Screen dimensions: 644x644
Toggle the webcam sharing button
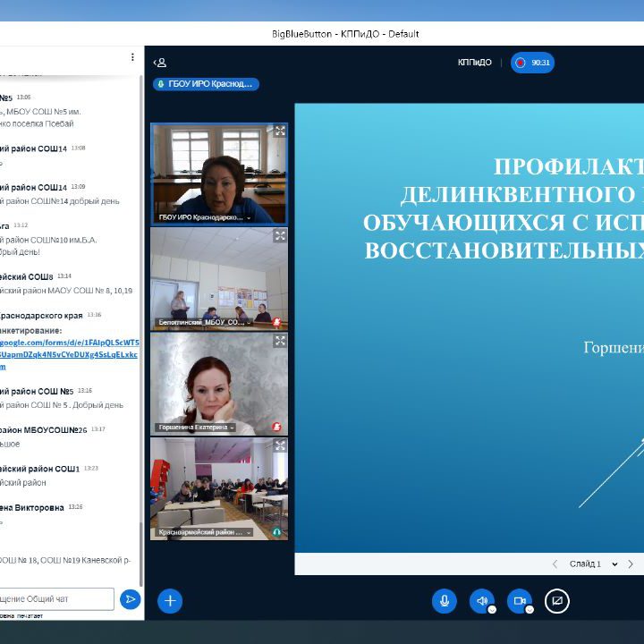point(520,601)
